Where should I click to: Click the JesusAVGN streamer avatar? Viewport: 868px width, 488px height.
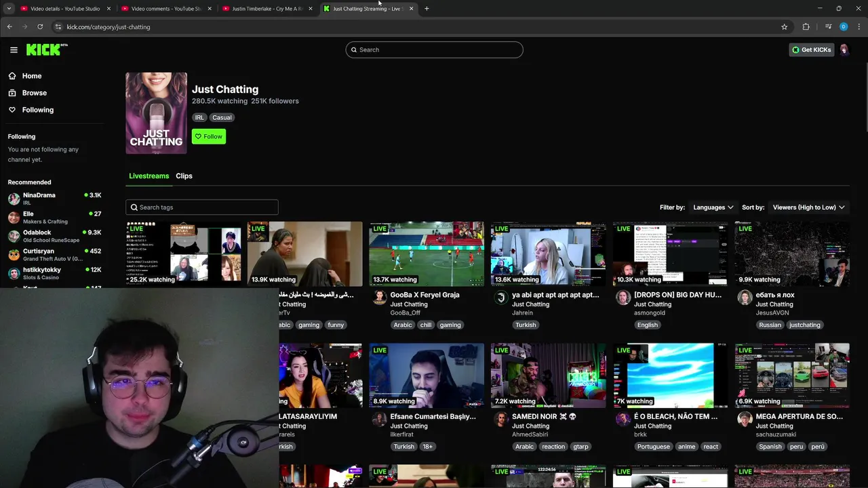click(745, 297)
